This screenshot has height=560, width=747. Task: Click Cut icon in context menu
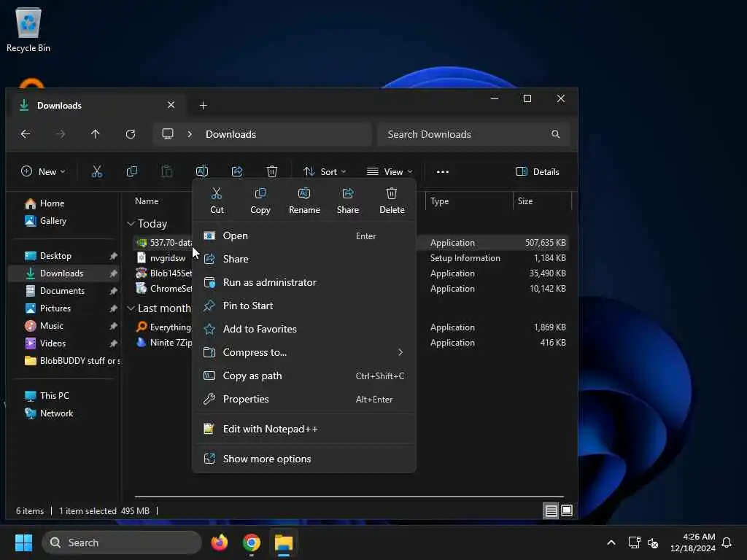(217, 194)
